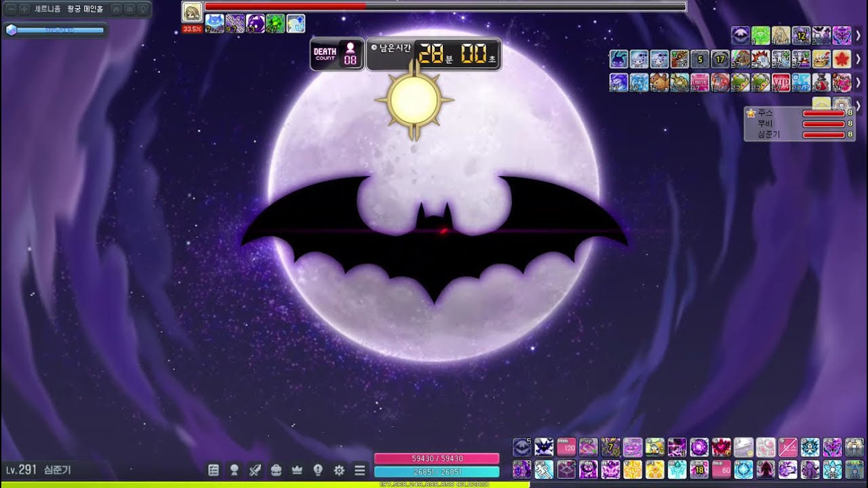Click the pin icon in the minimap bar
This screenshot has width=868, height=488.
pos(142,9)
